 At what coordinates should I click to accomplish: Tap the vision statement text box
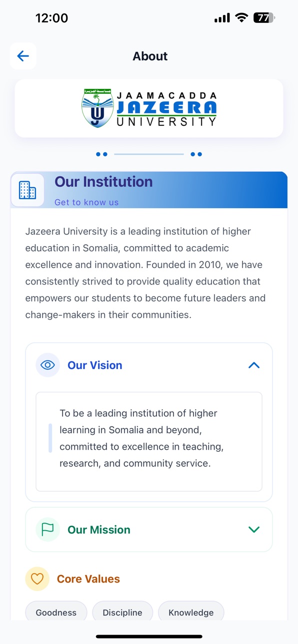coord(149,442)
